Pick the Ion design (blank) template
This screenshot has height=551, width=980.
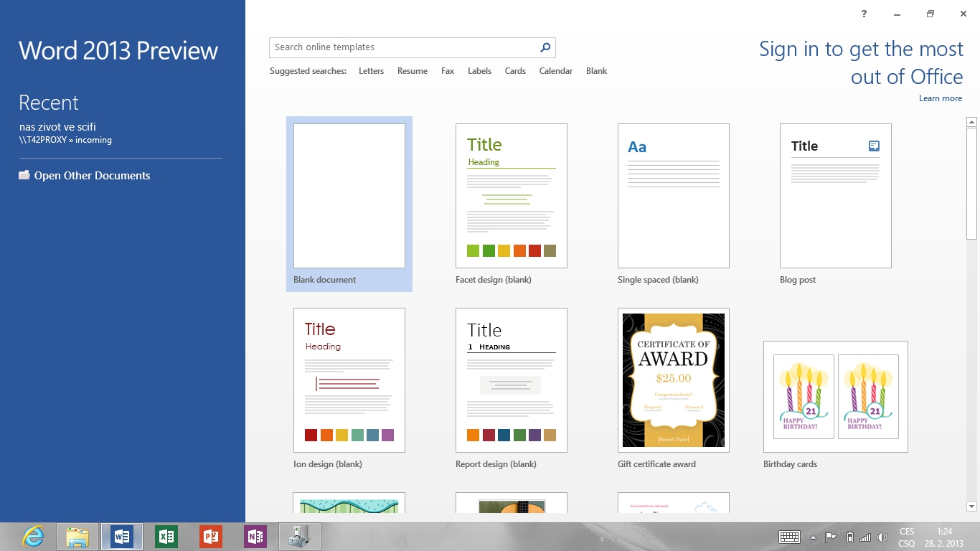pyautogui.click(x=349, y=388)
